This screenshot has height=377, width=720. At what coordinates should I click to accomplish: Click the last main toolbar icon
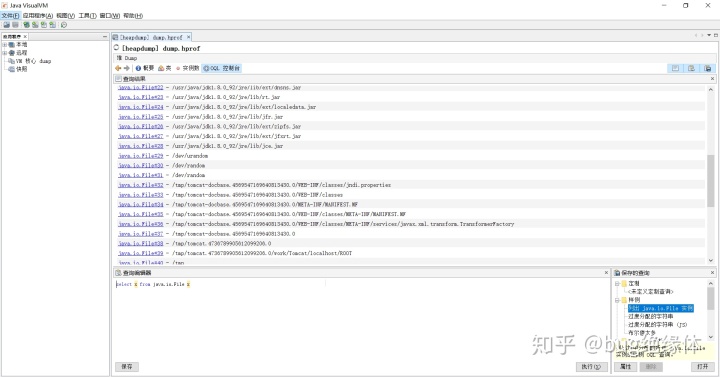pos(63,25)
